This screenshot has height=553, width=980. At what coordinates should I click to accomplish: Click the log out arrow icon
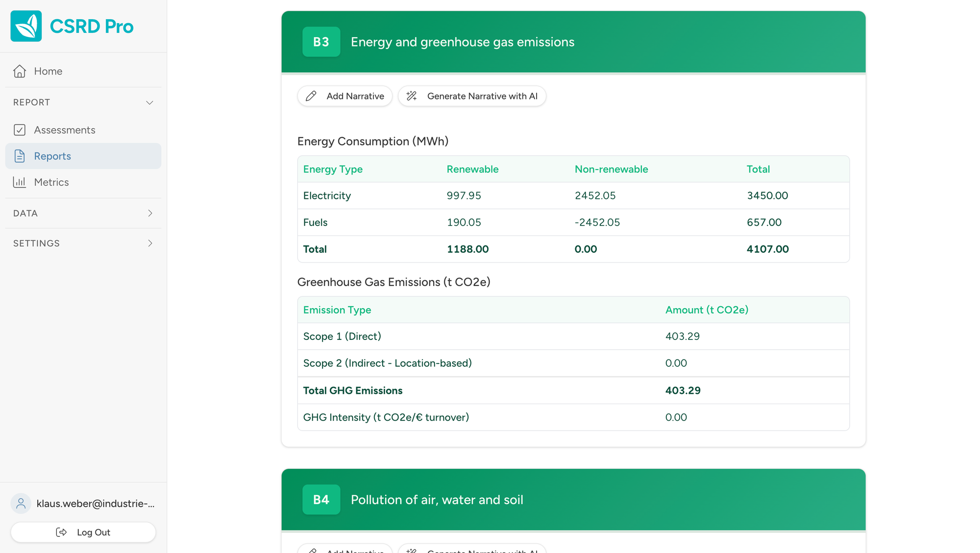coord(62,532)
